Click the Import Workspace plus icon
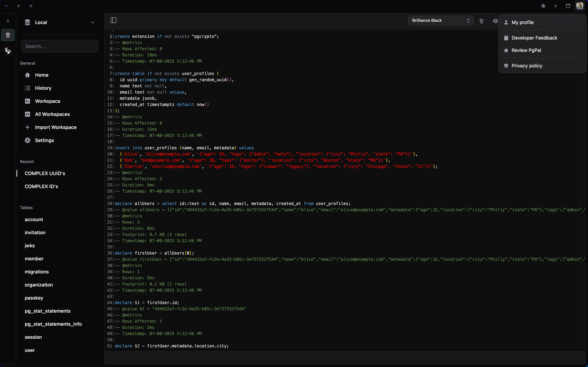The height and width of the screenshot is (367, 588). [27, 127]
